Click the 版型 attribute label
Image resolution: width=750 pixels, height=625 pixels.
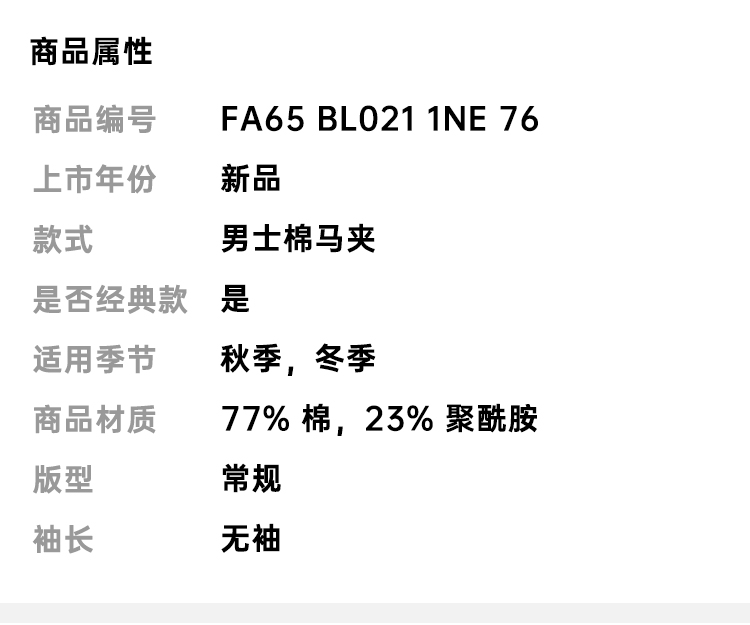pos(63,479)
